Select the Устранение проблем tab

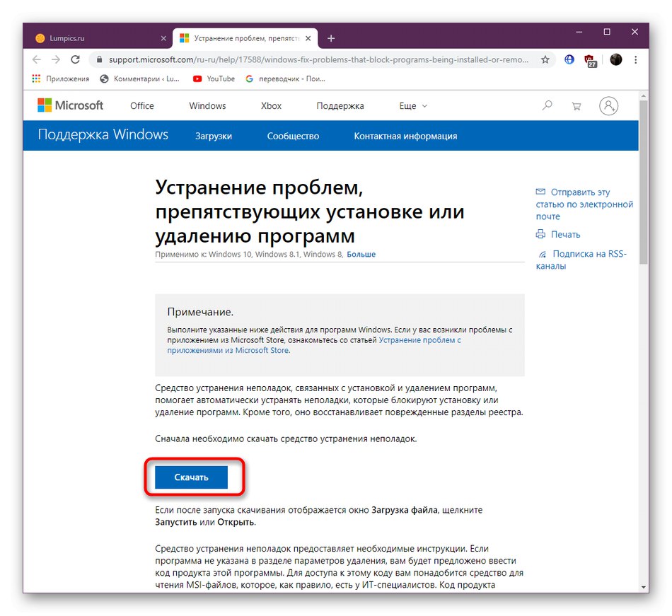pyautogui.click(x=245, y=38)
